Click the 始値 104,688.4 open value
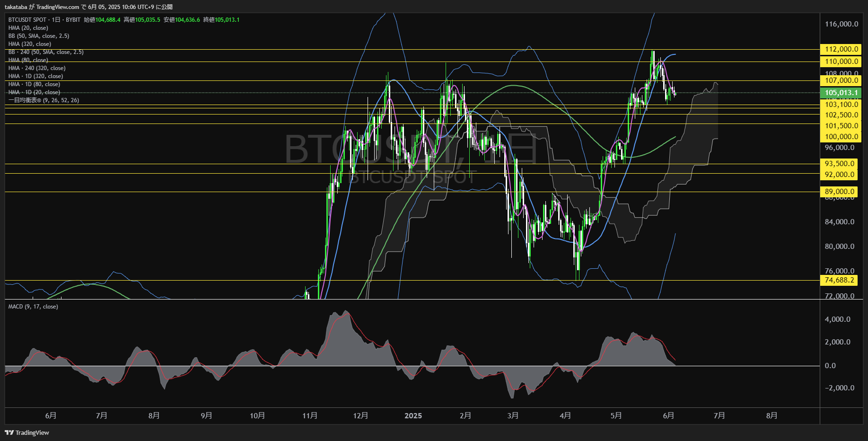This screenshot has height=441, width=868. click(102, 20)
